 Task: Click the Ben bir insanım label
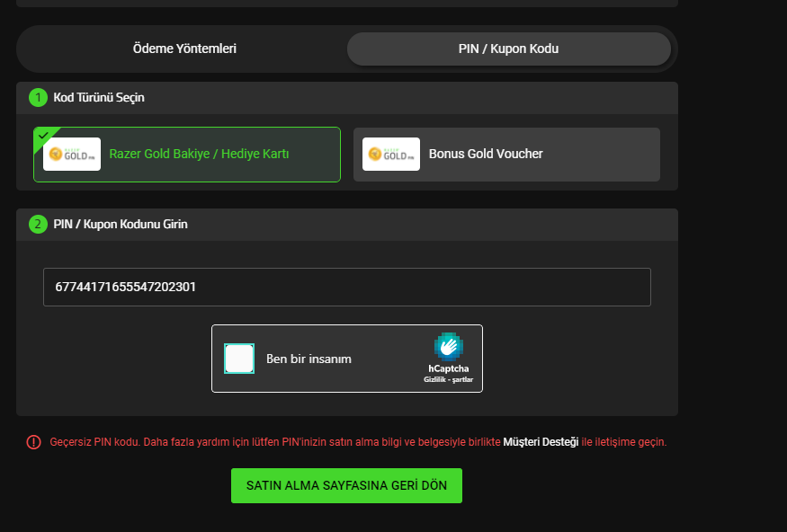[x=309, y=359]
